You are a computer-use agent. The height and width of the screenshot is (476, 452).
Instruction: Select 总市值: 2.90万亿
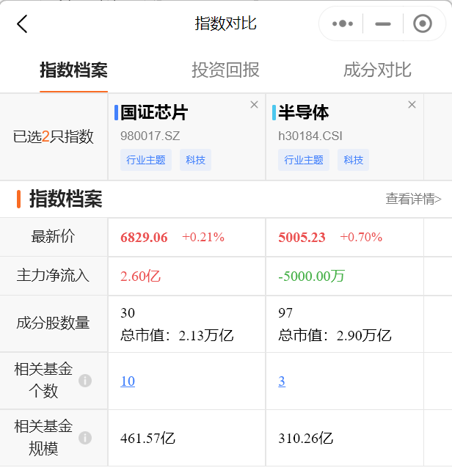(335, 335)
